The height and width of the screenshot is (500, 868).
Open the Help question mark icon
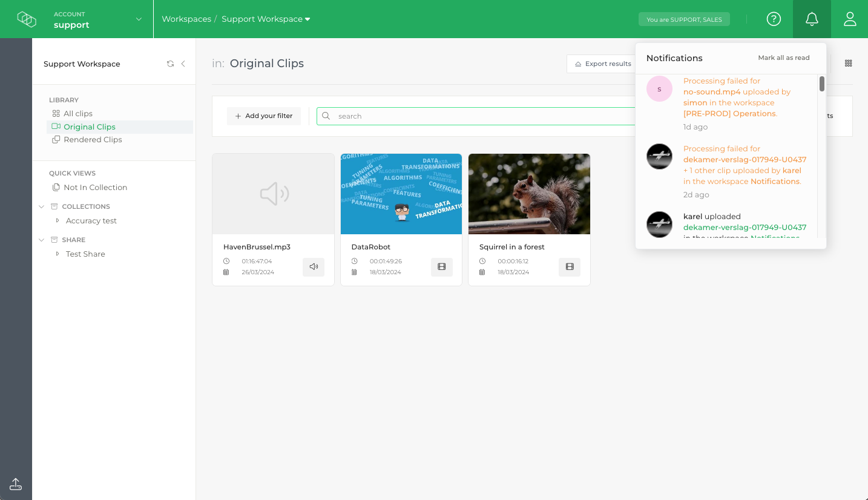tap(774, 19)
